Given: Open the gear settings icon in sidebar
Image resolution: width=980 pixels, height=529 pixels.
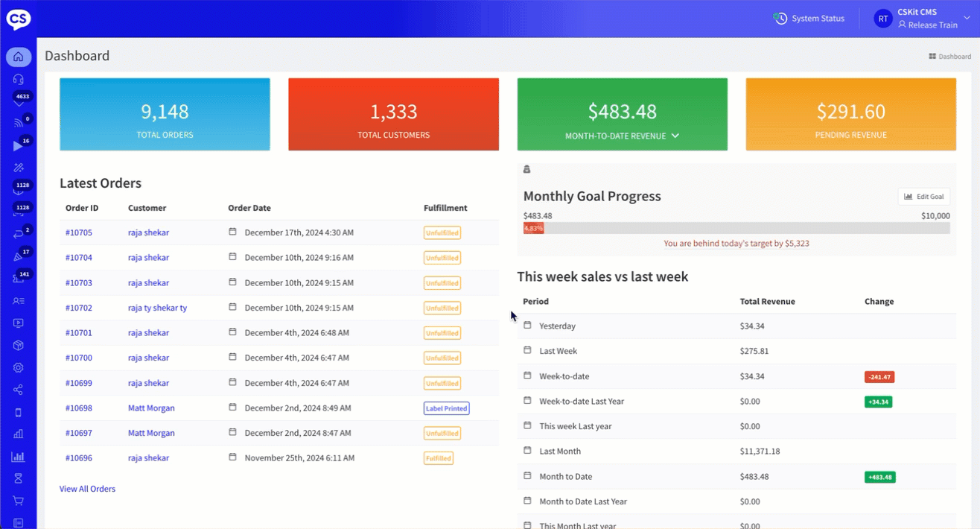Looking at the screenshot, I should (x=18, y=367).
